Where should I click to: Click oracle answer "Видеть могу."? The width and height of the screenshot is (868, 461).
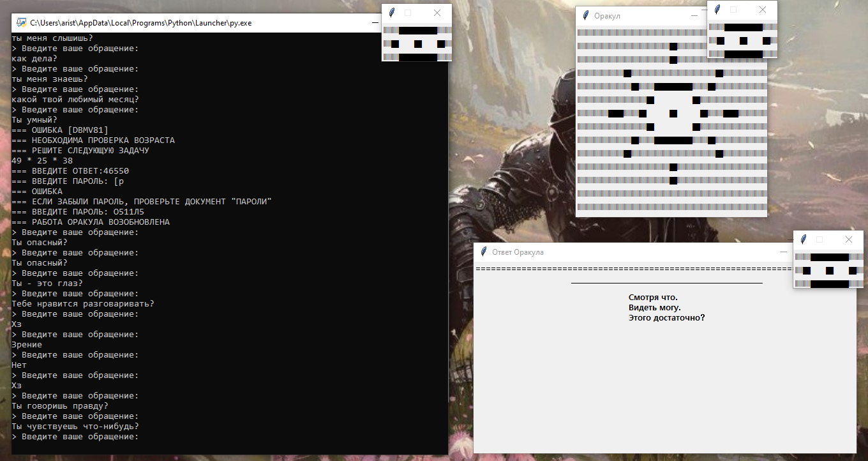655,308
